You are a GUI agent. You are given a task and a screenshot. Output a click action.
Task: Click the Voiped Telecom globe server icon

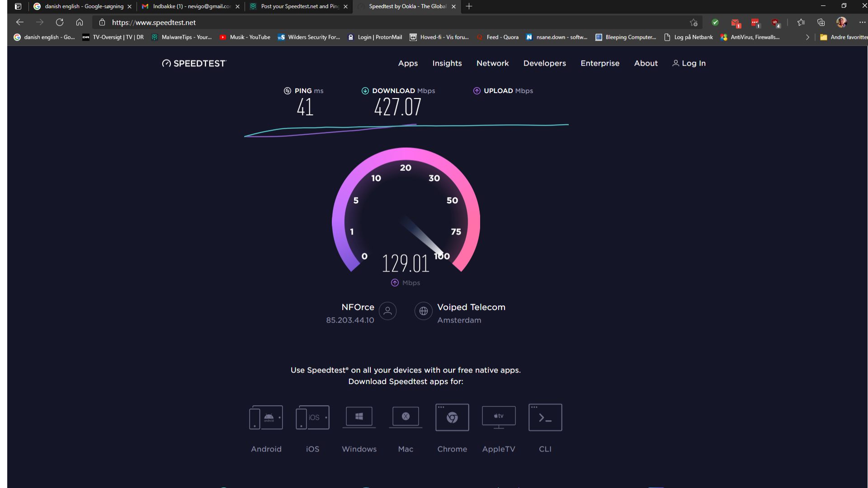coord(424,311)
